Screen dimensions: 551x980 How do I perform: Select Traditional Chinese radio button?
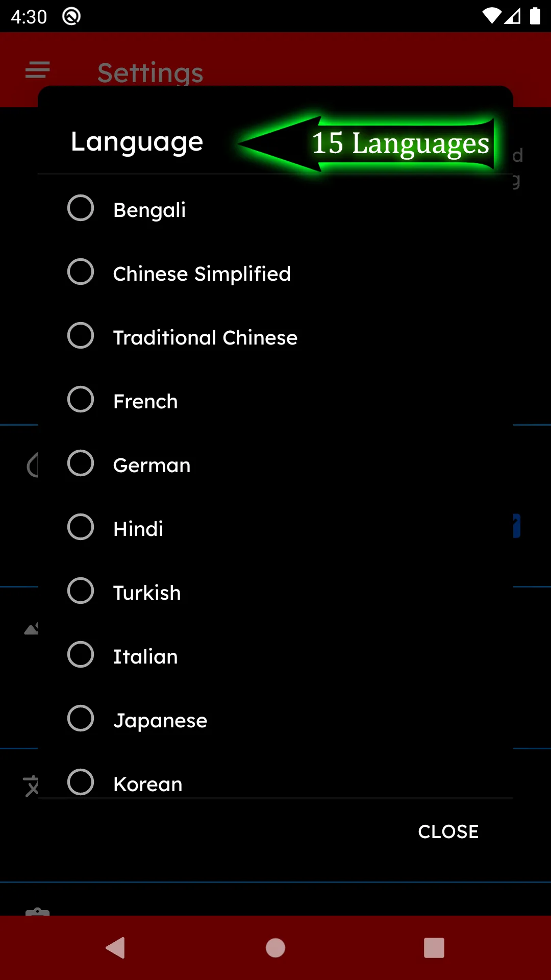click(81, 336)
